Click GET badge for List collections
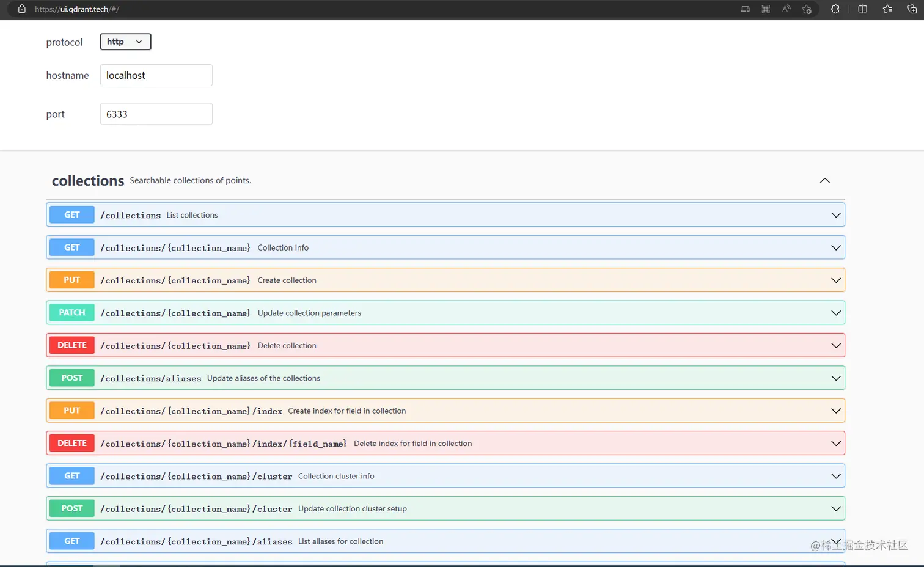This screenshot has width=924, height=567. coord(72,215)
